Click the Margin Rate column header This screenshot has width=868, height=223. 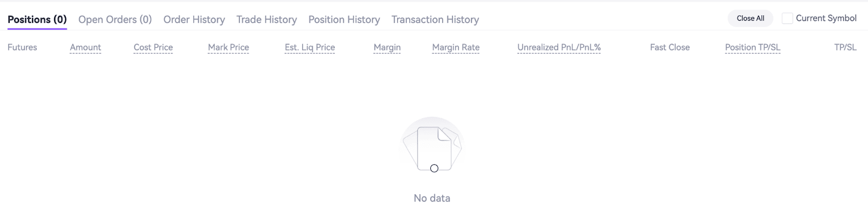456,47
